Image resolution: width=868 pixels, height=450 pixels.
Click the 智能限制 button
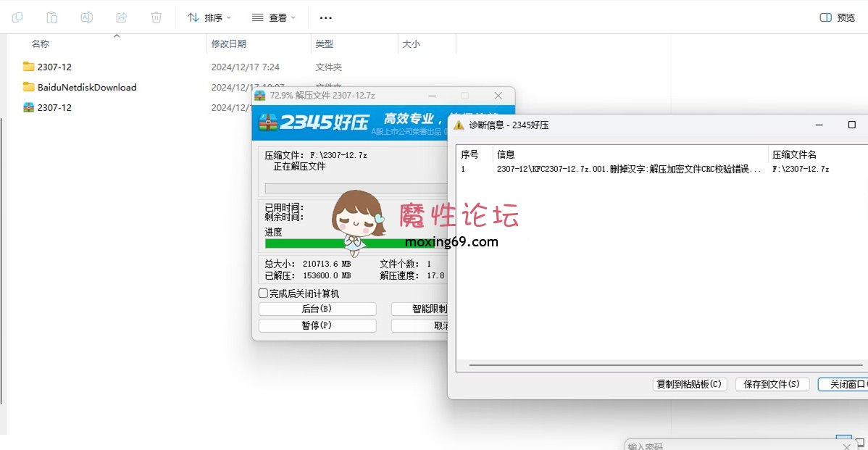(420, 309)
